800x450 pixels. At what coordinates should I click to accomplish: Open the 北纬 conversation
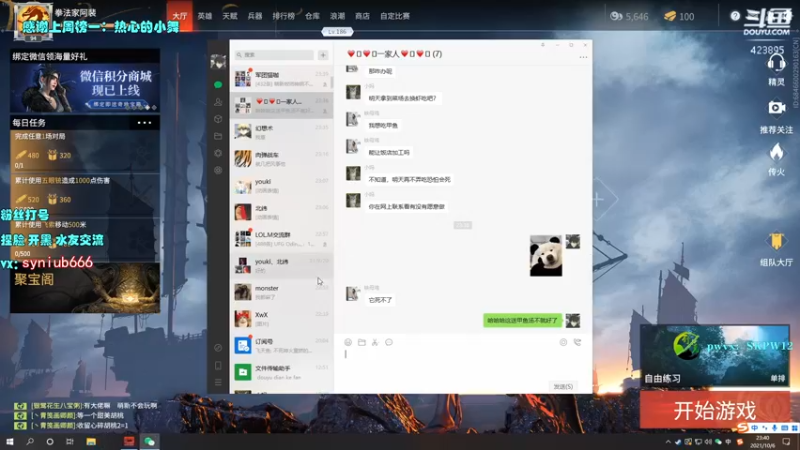pyautogui.click(x=282, y=212)
